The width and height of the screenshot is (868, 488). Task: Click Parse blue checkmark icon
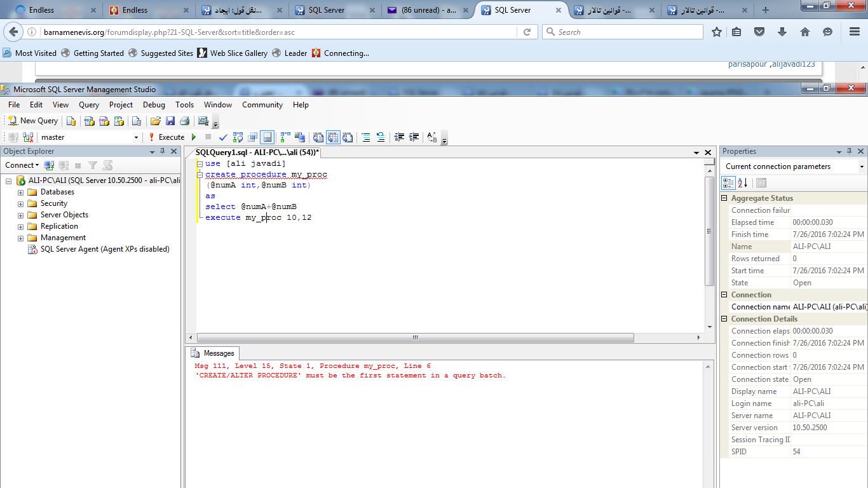pyautogui.click(x=223, y=137)
